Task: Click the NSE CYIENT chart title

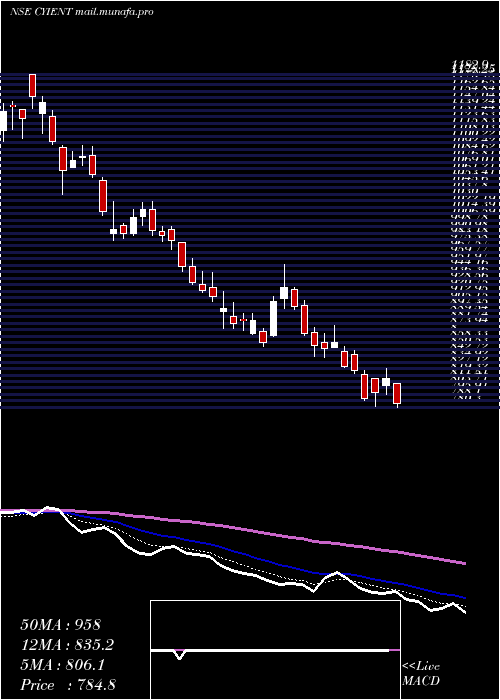Action: 41,12
